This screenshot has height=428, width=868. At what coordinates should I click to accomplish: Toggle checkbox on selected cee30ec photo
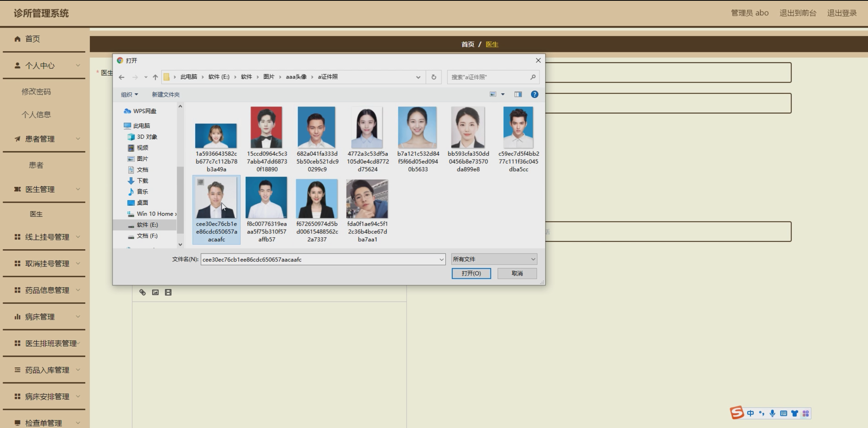(201, 182)
